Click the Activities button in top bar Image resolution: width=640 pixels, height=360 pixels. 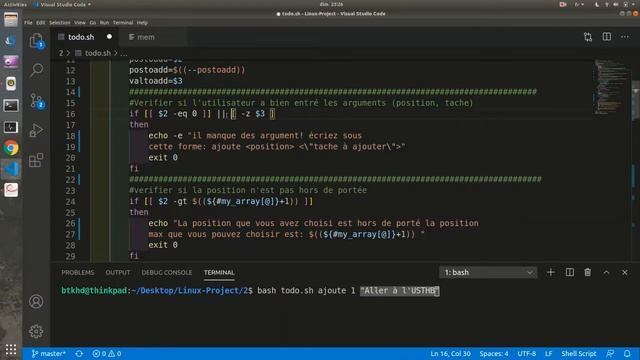15,4
